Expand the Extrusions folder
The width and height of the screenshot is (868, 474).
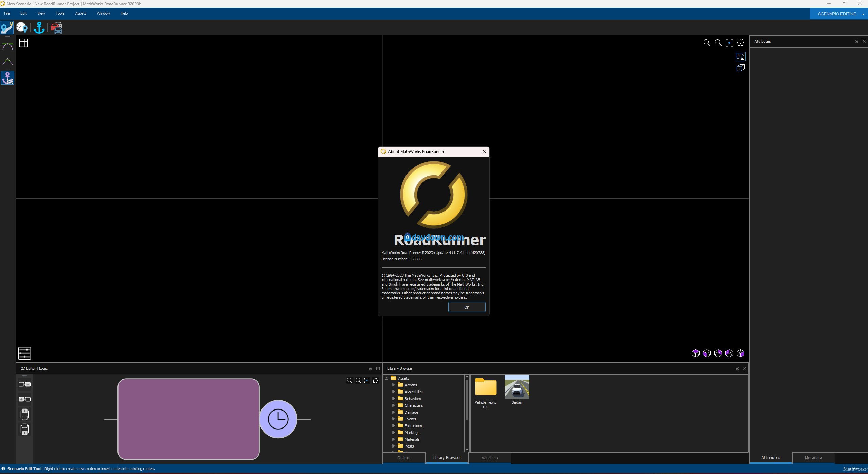[393, 425]
